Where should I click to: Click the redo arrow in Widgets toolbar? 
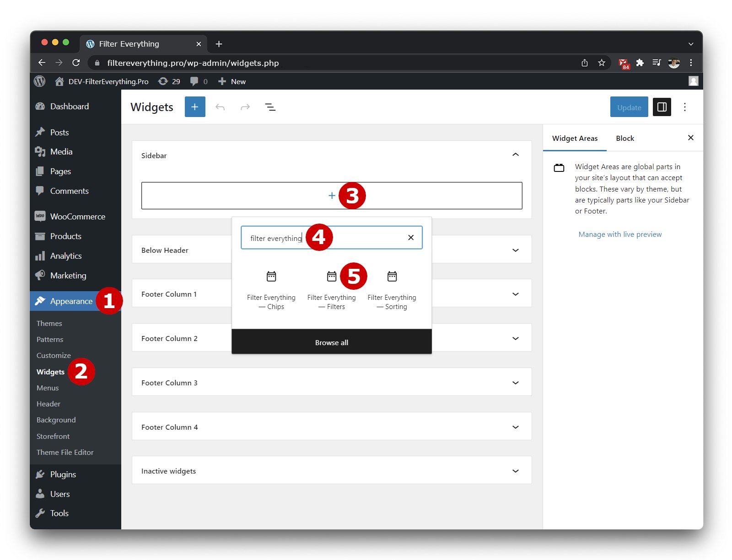(x=245, y=107)
